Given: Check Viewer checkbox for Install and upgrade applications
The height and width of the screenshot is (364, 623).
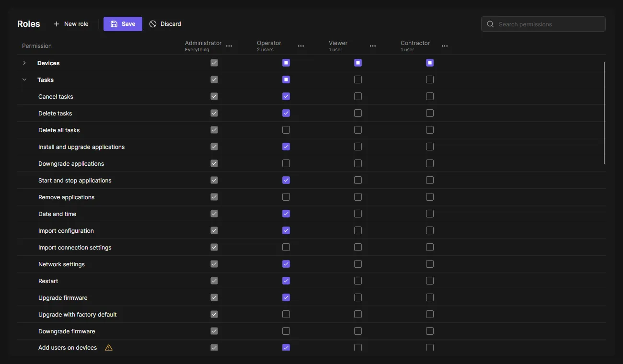Looking at the screenshot, I should tap(358, 147).
